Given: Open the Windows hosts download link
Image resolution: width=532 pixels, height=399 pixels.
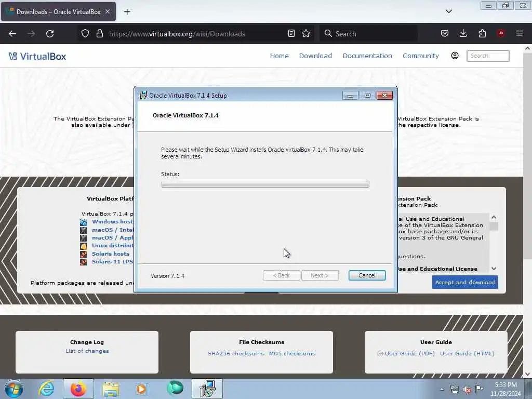Looking at the screenshot, I should tap(112, 221).
